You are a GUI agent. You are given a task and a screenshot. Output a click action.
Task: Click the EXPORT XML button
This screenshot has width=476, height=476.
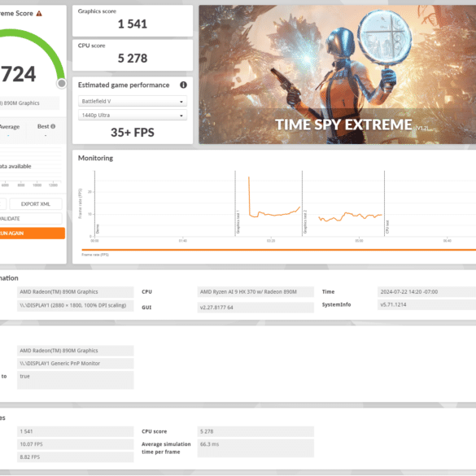tap(36, 204)
